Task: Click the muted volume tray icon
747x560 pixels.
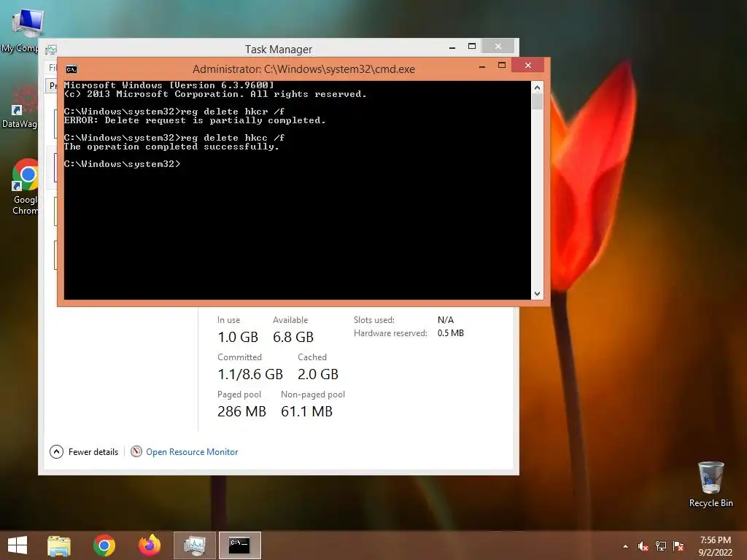Action: click(643, 546)
